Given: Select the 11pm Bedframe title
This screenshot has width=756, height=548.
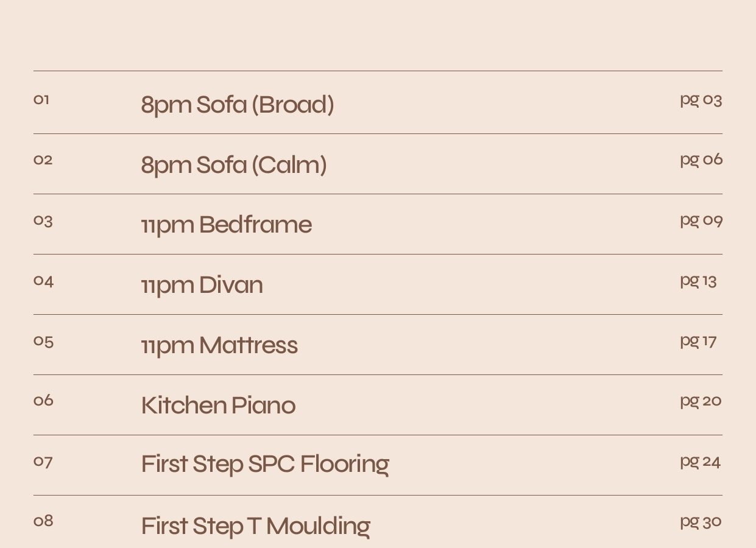Looking at the screenshot, I should tap(226, 225).
